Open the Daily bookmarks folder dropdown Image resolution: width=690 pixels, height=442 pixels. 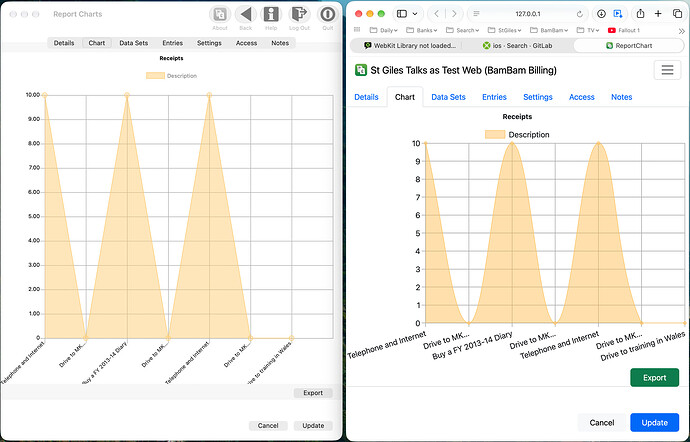(x=383, y=30)
